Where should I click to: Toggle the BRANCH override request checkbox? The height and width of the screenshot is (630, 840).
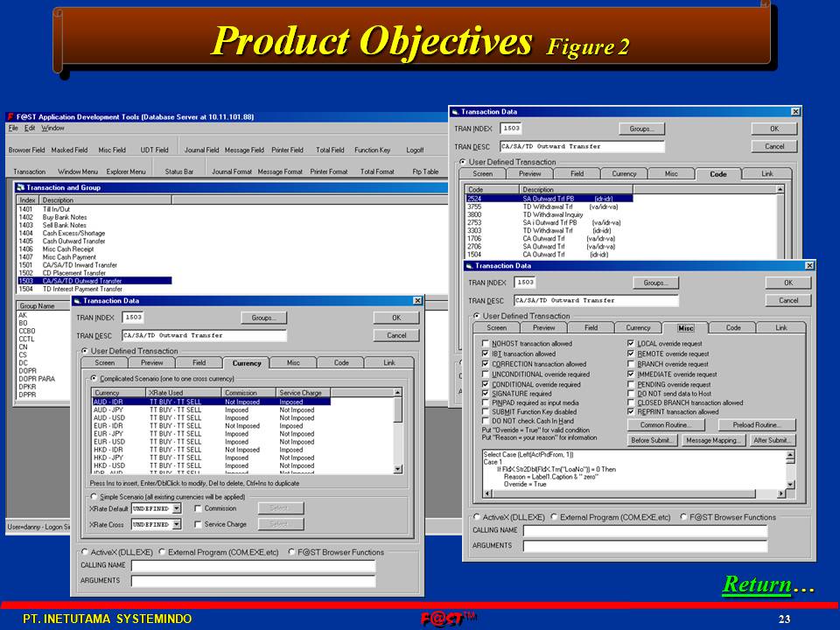tap(631, 364)
